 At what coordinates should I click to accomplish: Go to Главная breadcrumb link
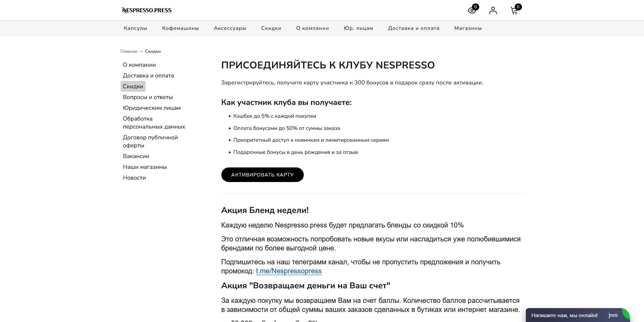129,51
